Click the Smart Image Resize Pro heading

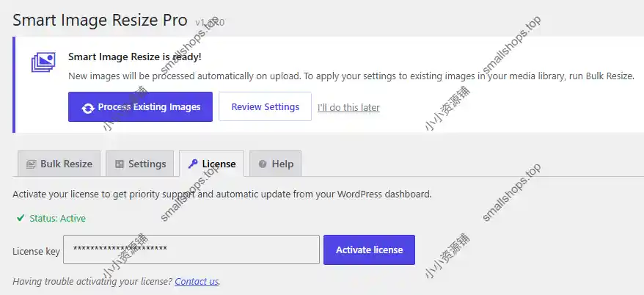100,20
